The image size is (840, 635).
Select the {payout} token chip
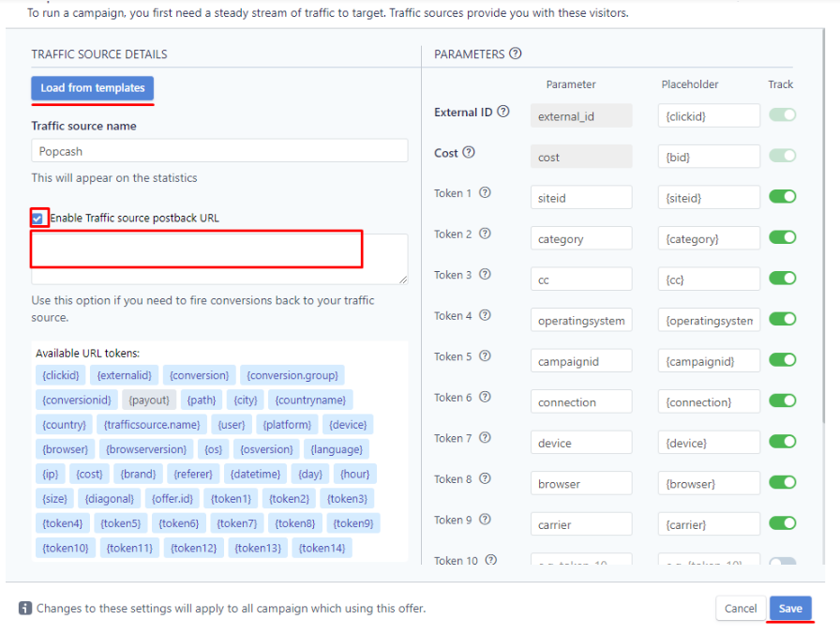[149, 400]
